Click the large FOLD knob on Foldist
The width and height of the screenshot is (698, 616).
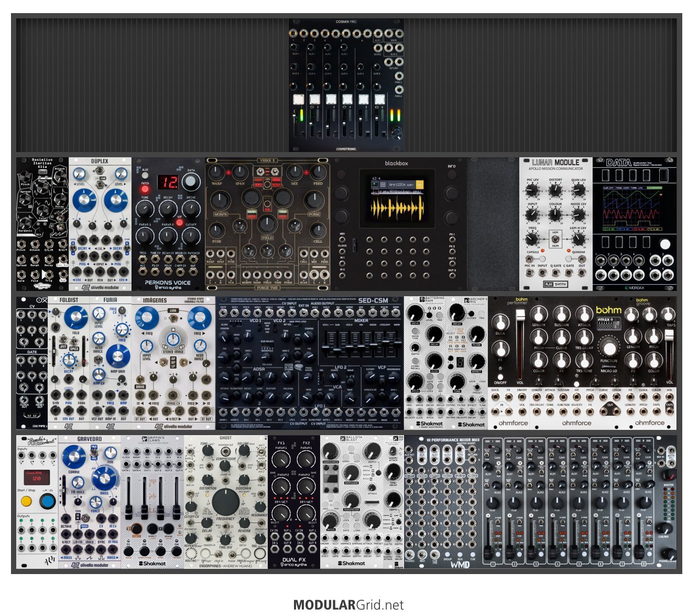coord(75,318)
